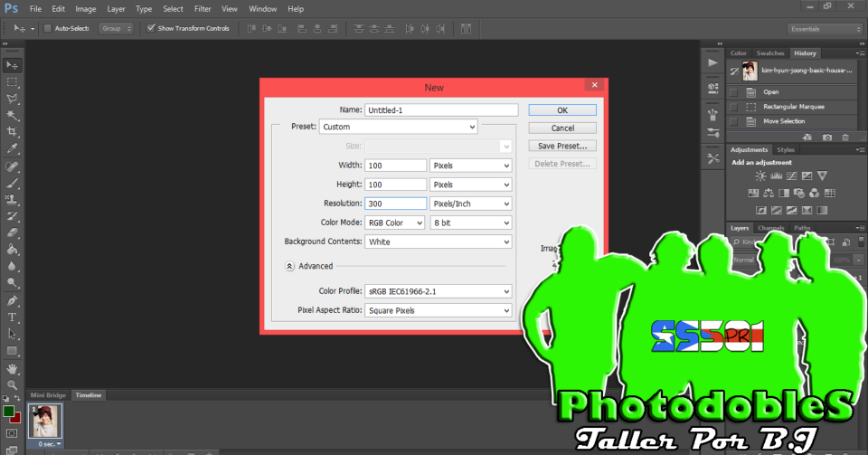868x455 pixels.
Task: Toggle history brush source for the snapshot
Action: (734, 71)
